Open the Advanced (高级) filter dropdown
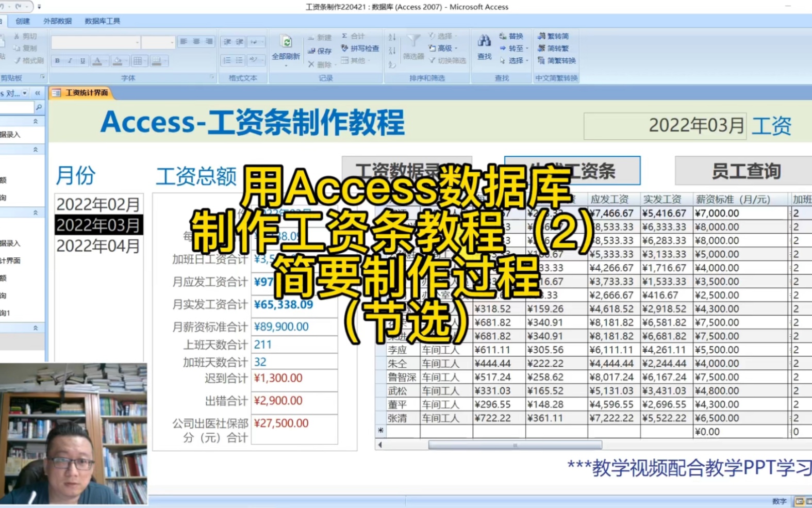This screenshot has width=812, height=508. [443, 48]
